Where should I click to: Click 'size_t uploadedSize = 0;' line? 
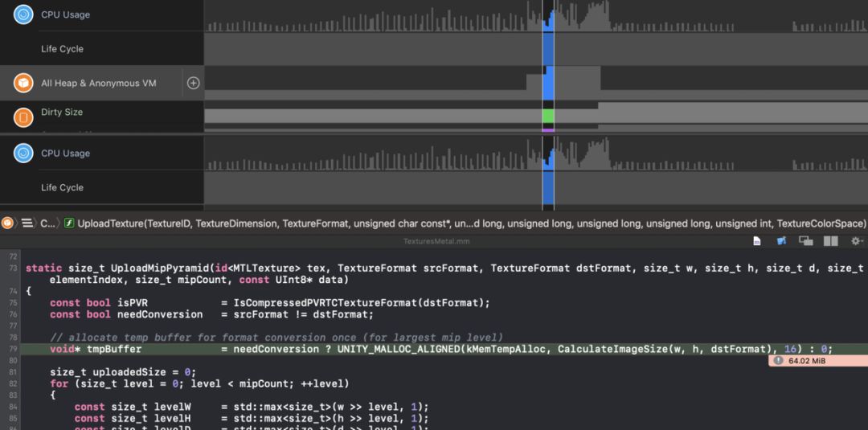[123, 372]
